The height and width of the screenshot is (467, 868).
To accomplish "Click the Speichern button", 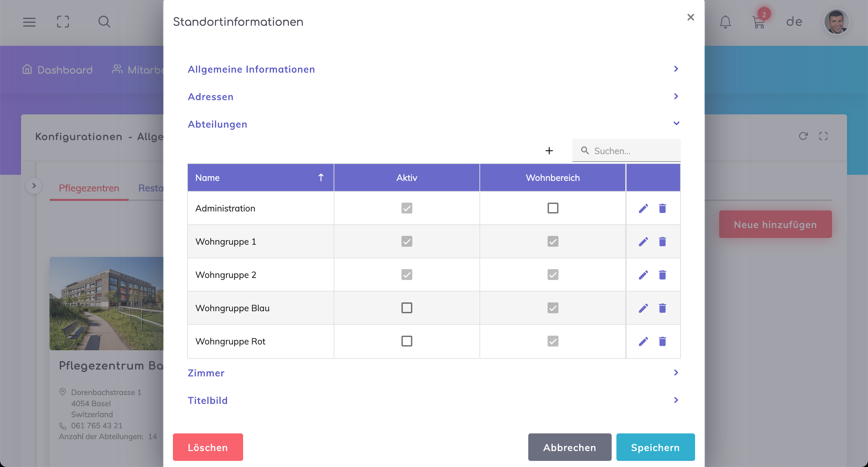I will click(x=655, y=447).
